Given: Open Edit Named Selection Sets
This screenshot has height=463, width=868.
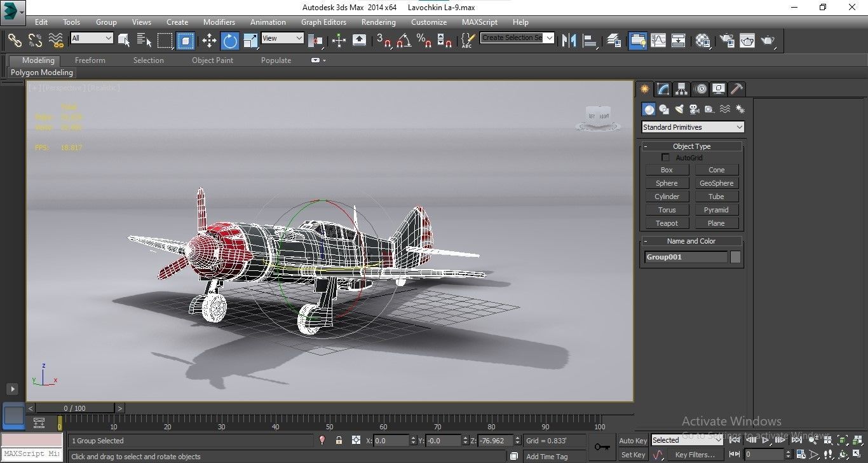Looking at the screenshot, I should click(x=468, y=41).
